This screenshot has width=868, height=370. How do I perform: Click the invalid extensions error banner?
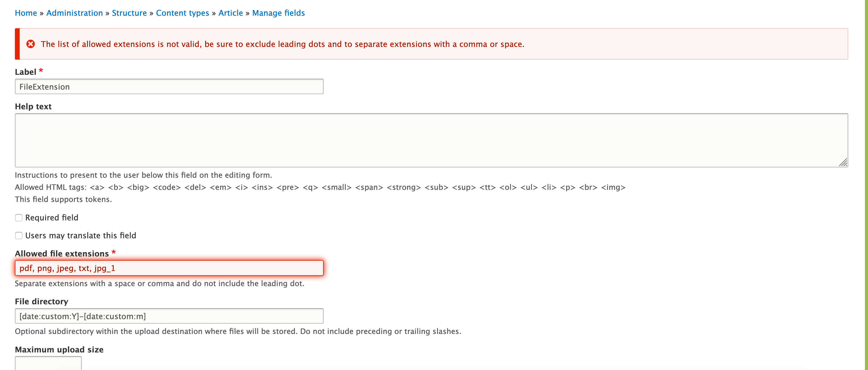click(431, 44)
